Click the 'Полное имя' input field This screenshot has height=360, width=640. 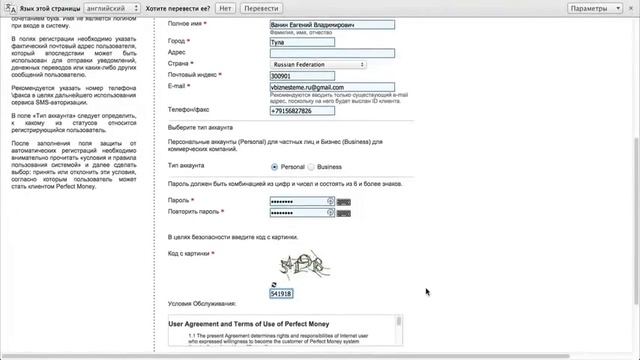coord(332,25)
